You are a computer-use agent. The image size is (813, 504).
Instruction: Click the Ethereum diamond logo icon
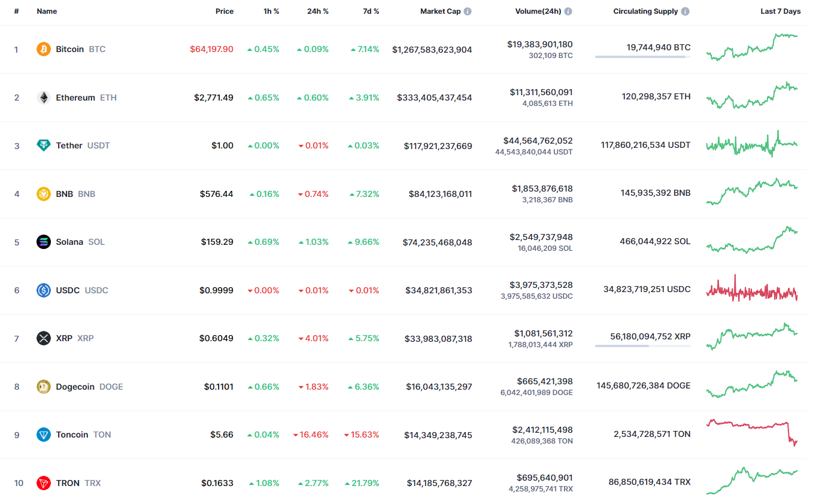coord(44,98)
